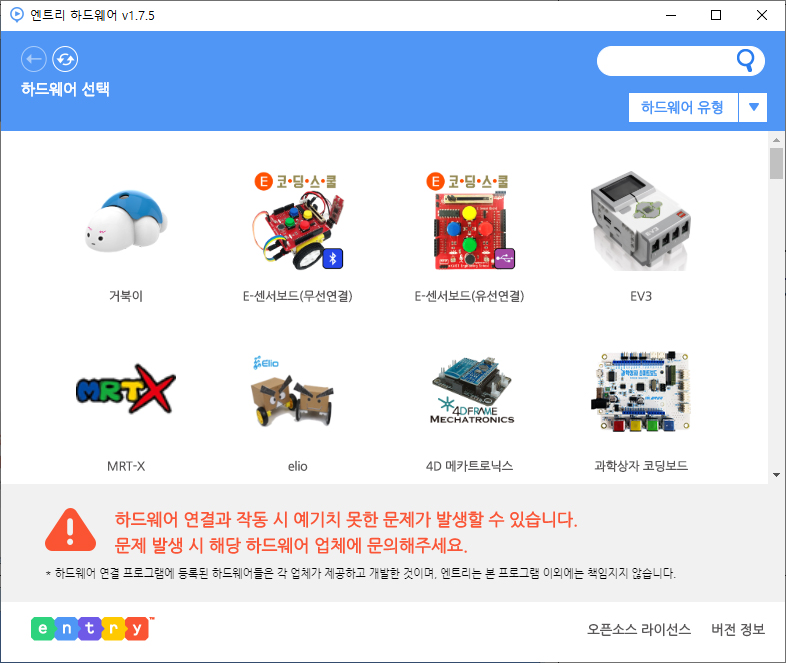Maximize the 엔트리 하드웨어 window

coord(716,16)
